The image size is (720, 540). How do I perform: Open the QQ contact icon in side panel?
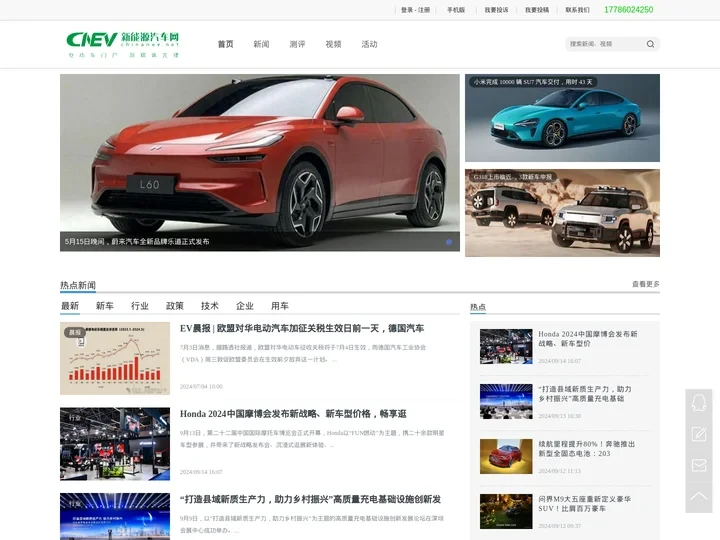click(699, 403)
